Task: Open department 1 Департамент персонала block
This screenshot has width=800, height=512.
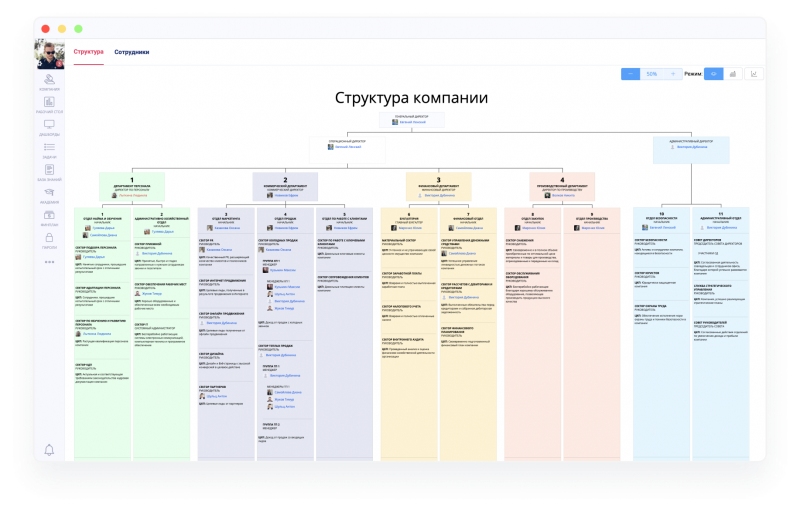Action: click(x=131, y=186)
